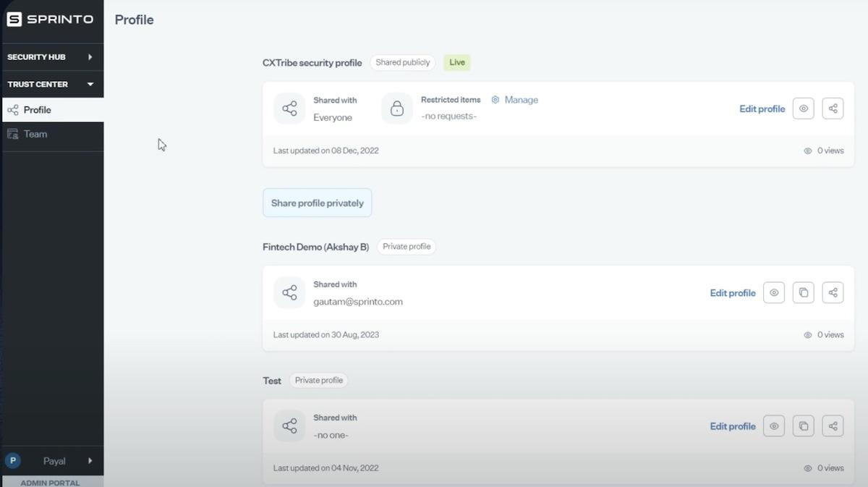Screen dimensions: 868x487
Task: Click the Manage gear icon
Action: [495, 100]
